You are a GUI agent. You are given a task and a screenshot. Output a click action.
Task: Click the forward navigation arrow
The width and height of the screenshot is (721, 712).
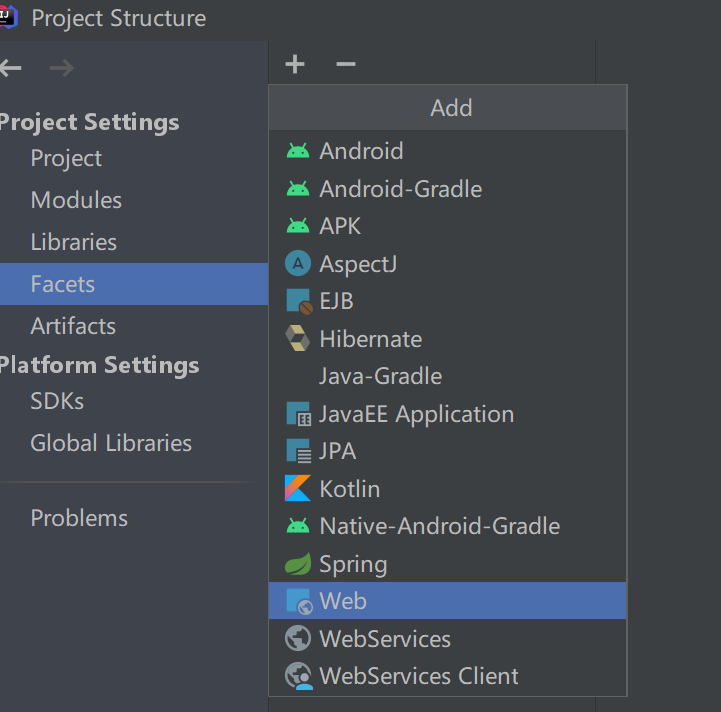[61, 68]
